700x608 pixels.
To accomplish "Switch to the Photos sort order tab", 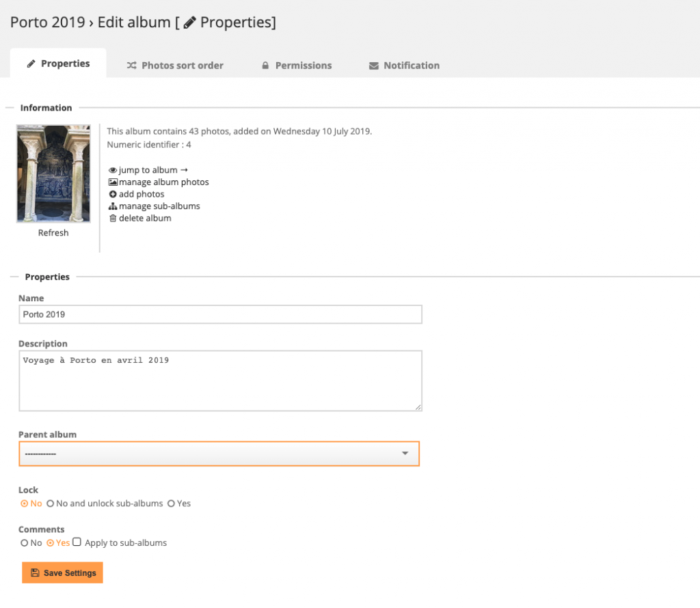I will coord(175,65).
